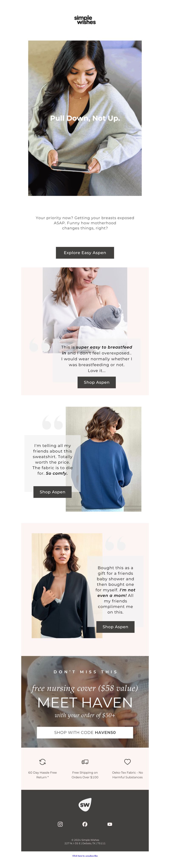Open the Pull Down, Not Up hero image
Screen dimensions: 170x868
pos(85,118)
